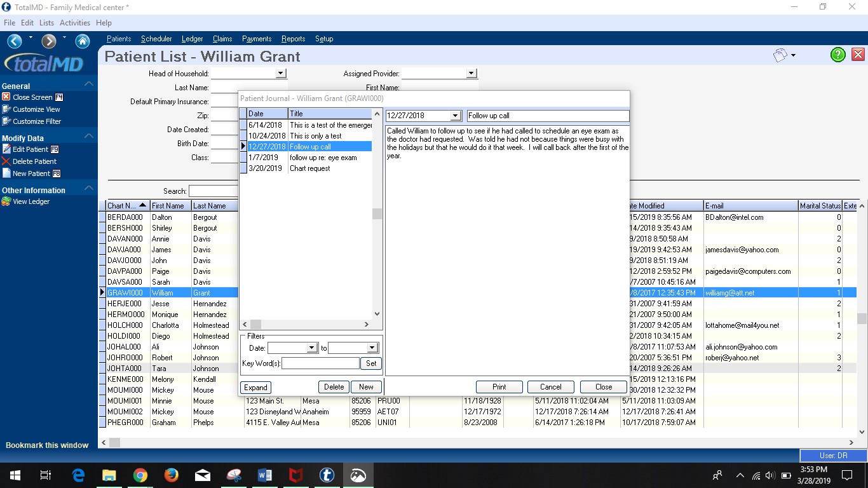This screenshot has width=868, height=488.
Task: Click the red X close-screen icon beside help
Action: tap(858, 55)
